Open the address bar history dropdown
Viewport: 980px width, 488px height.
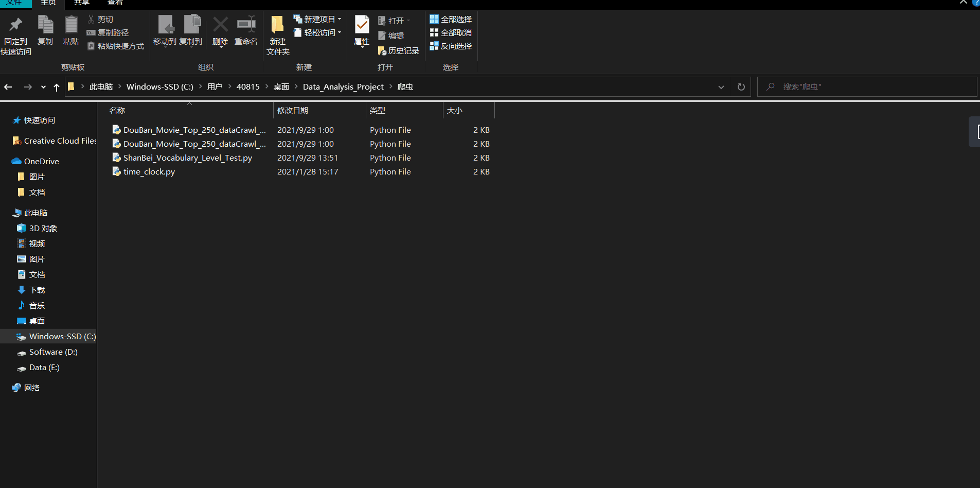(x=721, y=87)
